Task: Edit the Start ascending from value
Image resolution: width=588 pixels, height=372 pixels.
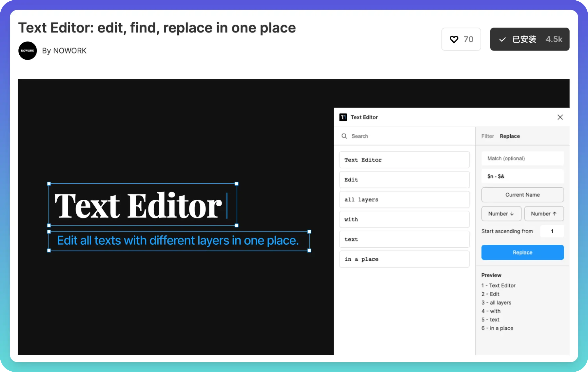Action: coord(552,231)
